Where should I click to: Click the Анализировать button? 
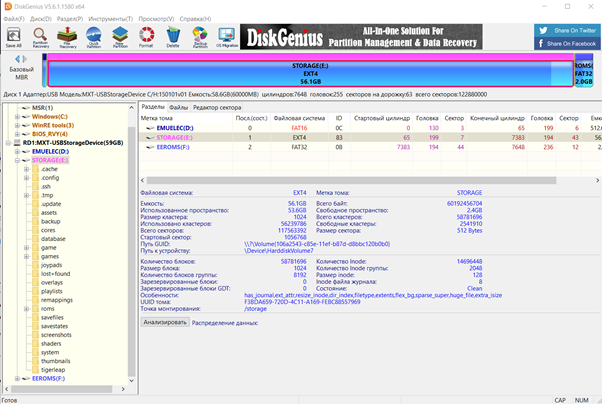[165, 322]
